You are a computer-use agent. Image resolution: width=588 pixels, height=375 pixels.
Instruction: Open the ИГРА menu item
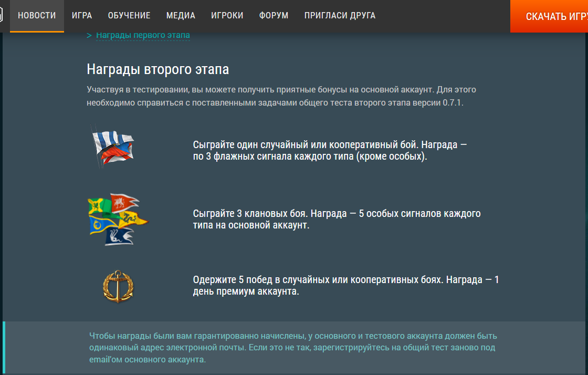tap(82, 16)
